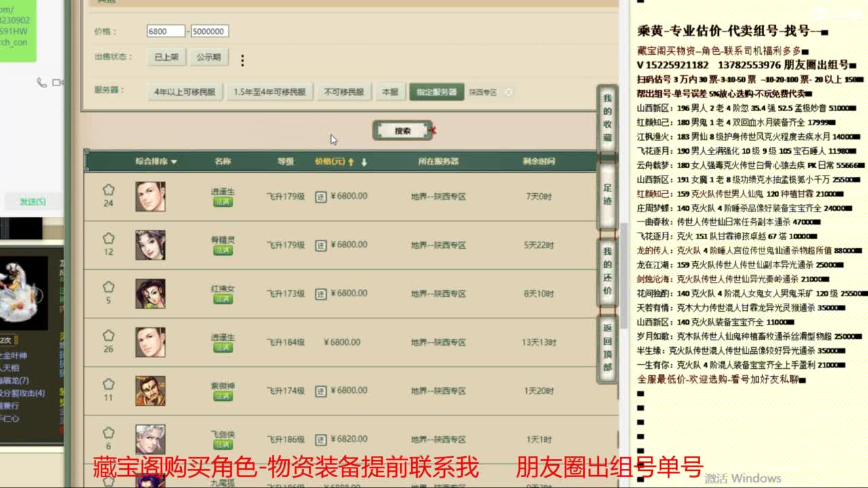Click the 返回顶部 side tab
The image size is (868, 488).
point(607,348)
